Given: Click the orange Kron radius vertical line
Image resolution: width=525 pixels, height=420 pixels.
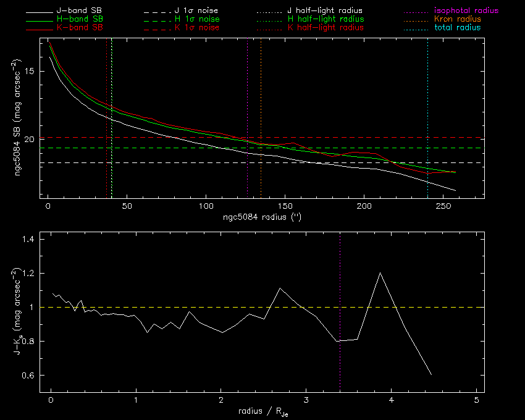Looking at the screenshot, I should tap(261, 93).
